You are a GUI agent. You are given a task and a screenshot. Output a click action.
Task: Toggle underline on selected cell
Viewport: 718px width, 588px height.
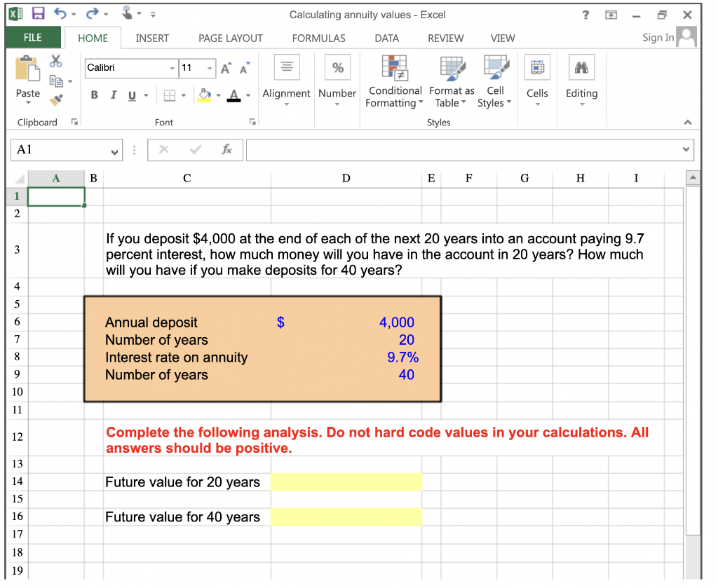click(131, 95)
